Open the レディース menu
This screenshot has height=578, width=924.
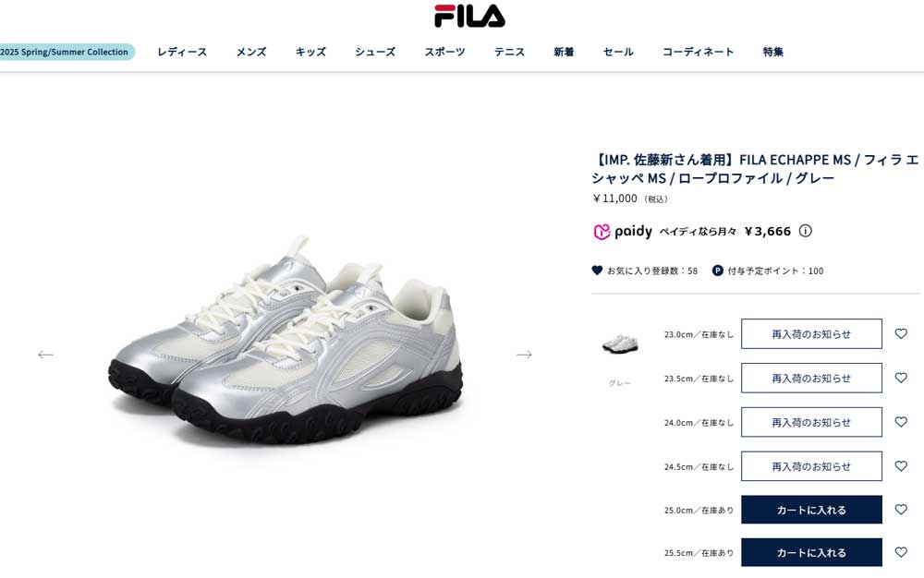pos(182,52)
